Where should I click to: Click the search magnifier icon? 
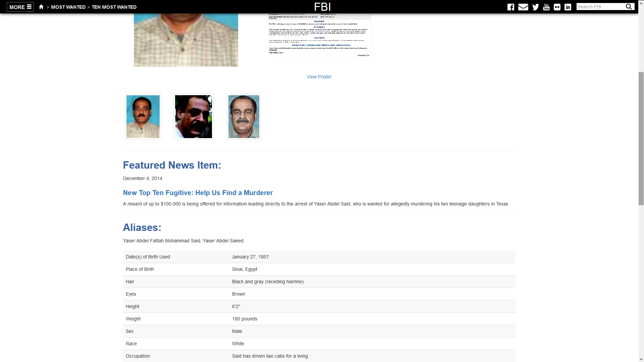(x=629, y=7)
